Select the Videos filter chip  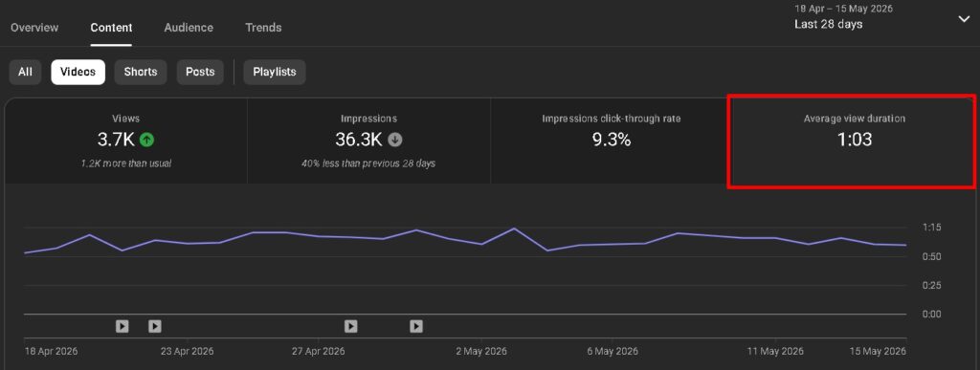tap(78, 72)
